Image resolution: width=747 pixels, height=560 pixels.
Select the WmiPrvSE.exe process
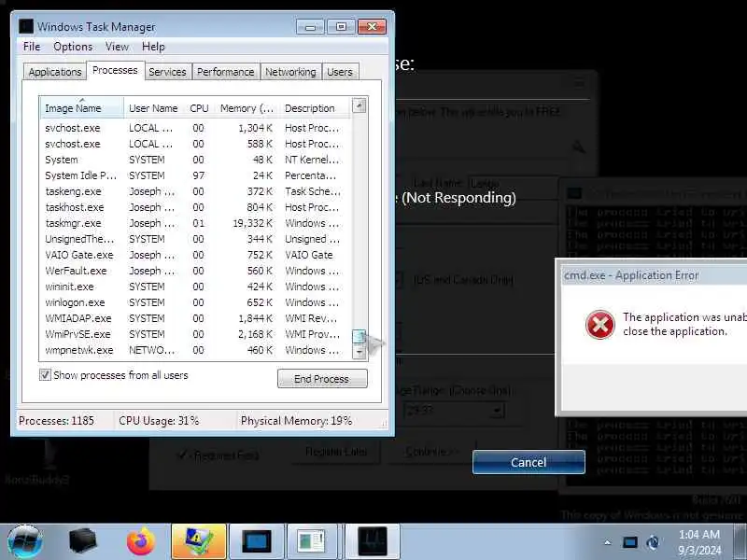coord(195,334)
